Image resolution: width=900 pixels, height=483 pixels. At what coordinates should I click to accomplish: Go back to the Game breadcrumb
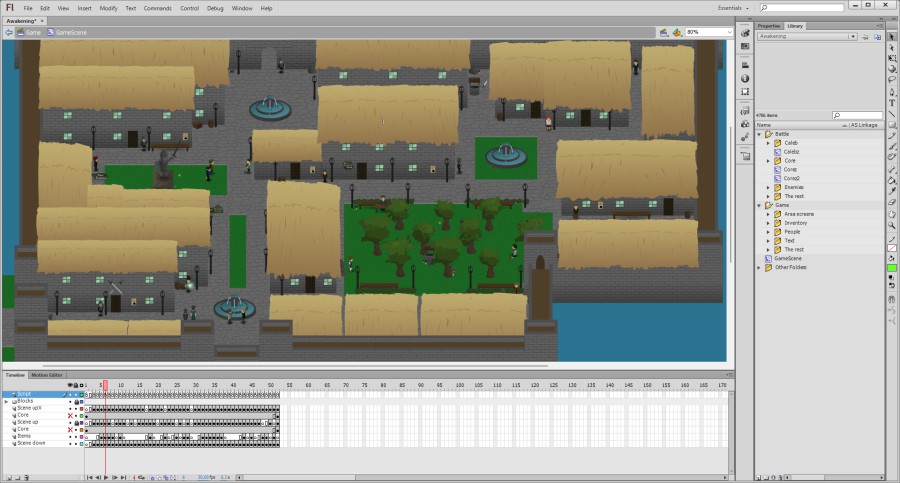tap(31, 32)
